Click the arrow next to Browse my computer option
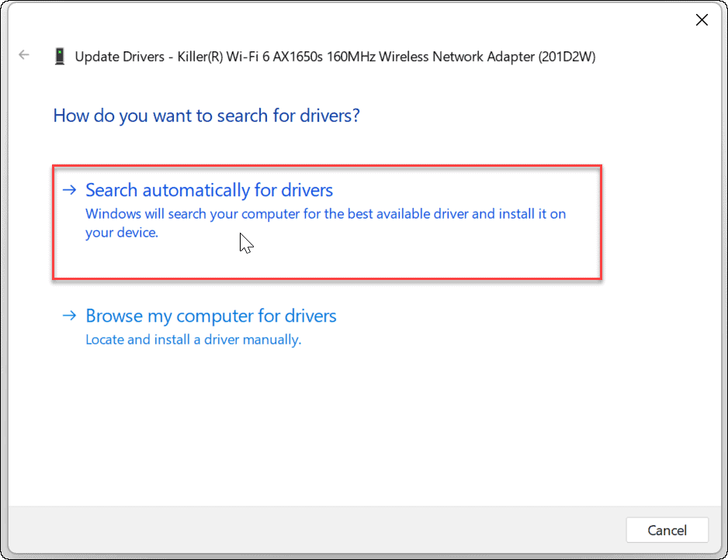The height and width of the screenshot is (560, 728). (x=69, y=316)
